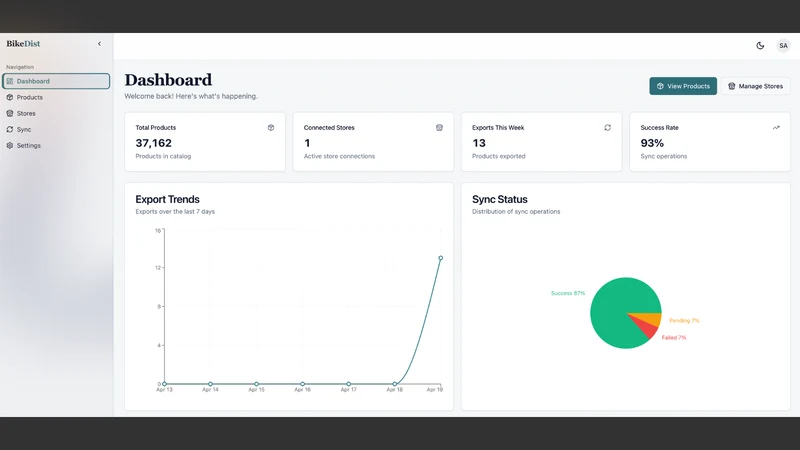Open the SA user avatar menu
This screenshot has width=800, height=450.
tap(783, 45)
